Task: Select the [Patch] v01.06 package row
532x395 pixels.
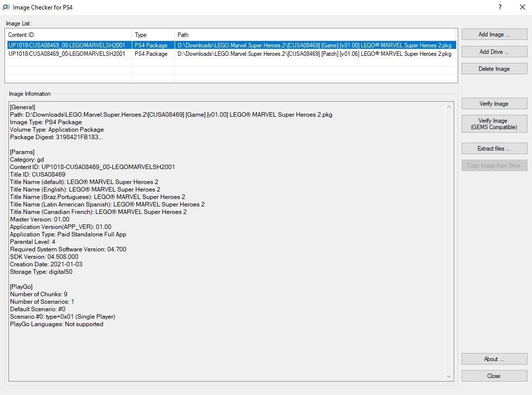Action: pyautogui.click(x=231, y=53)
